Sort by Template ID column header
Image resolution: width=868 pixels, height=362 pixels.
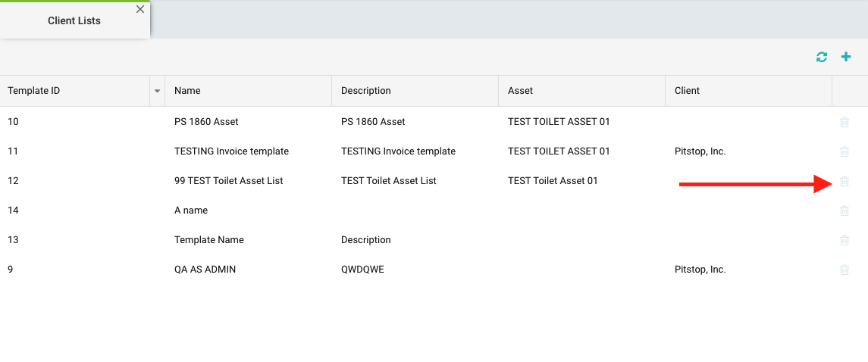click(34, 91)
